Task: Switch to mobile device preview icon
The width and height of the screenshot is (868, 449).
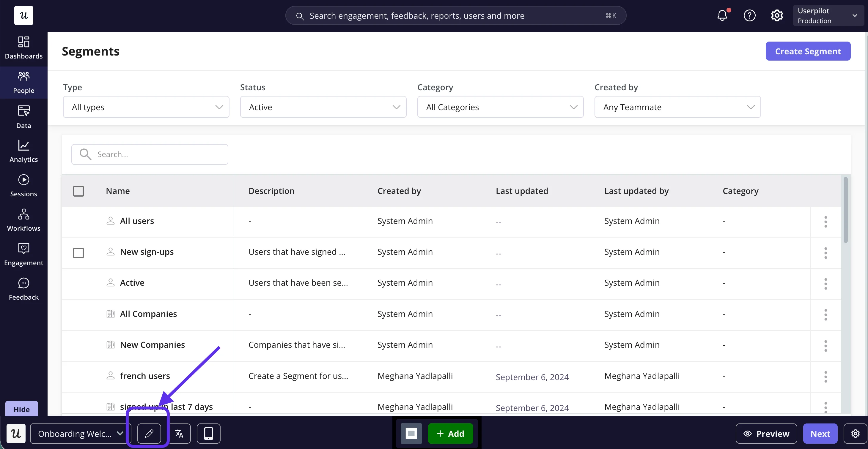Action: point(209,434)
